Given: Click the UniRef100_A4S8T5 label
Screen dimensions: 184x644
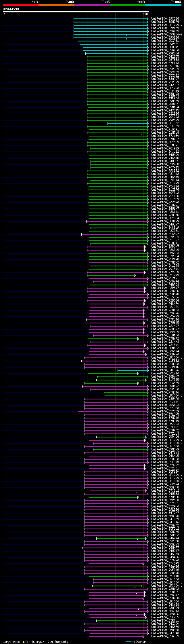Looking at the screenshot, I should click(165, 111).
